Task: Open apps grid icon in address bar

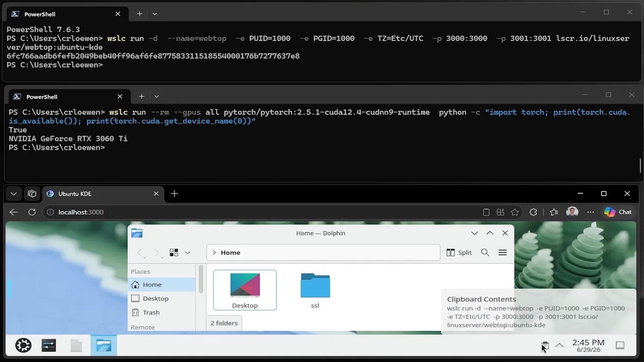Action: tap(500, 212)
